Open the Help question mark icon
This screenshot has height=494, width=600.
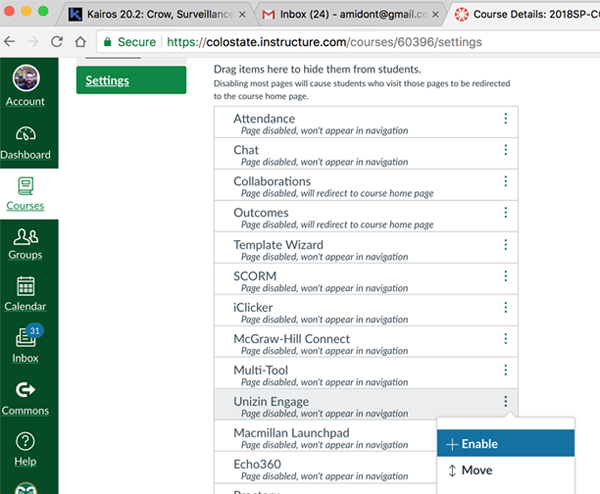point(26,442)
